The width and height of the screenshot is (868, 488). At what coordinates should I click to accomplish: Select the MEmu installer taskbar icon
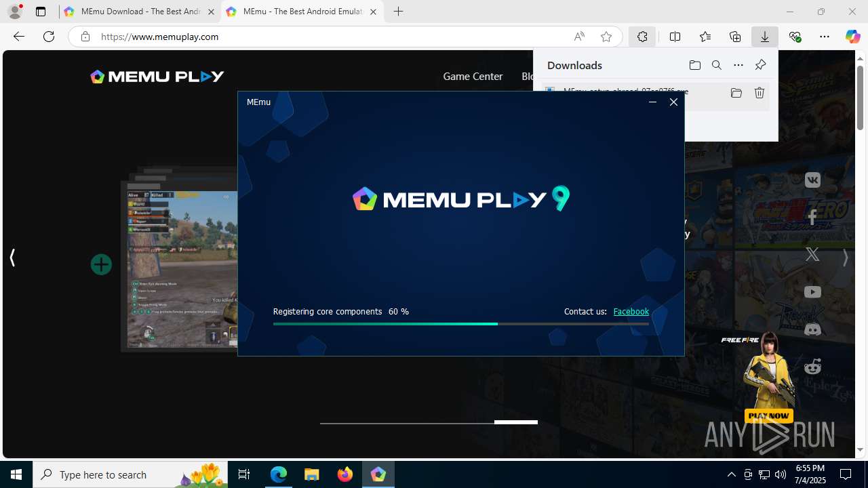(x=378, y=474)
